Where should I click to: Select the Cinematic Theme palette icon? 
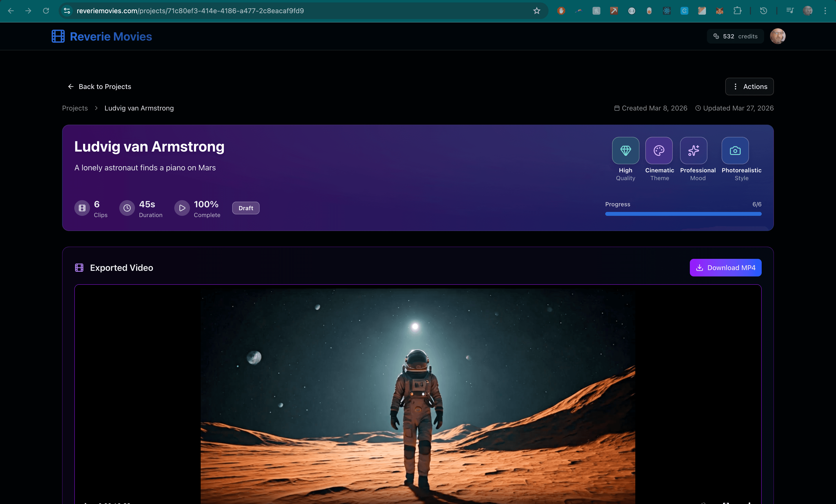click(659, 151)
